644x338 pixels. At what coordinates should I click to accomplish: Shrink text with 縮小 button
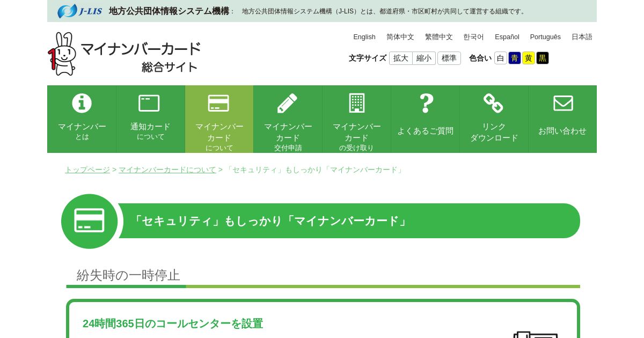click(x=424, y=58)
